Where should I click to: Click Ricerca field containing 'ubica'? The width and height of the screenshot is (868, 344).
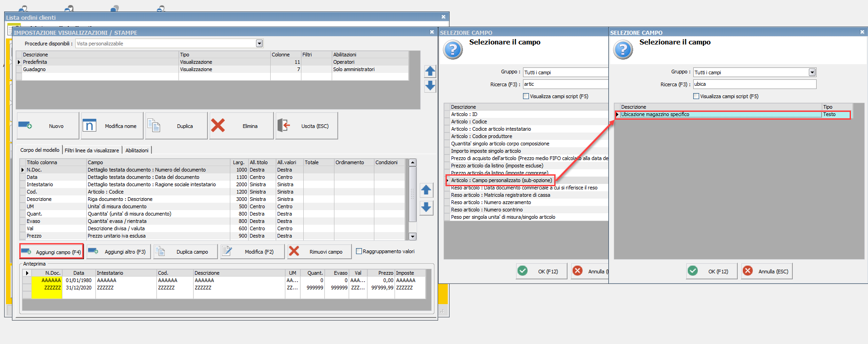(755, 84)
